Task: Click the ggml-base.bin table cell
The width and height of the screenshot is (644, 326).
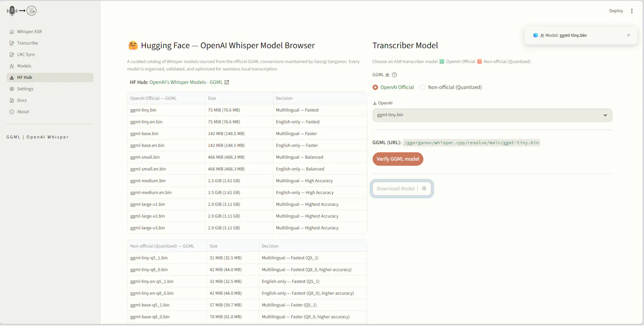Action: tap(166, 134)
